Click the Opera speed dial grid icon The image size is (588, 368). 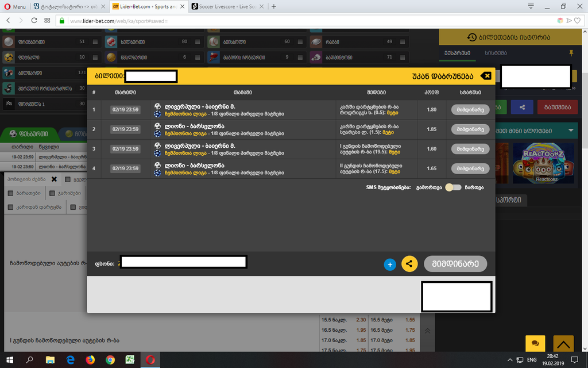47,21
